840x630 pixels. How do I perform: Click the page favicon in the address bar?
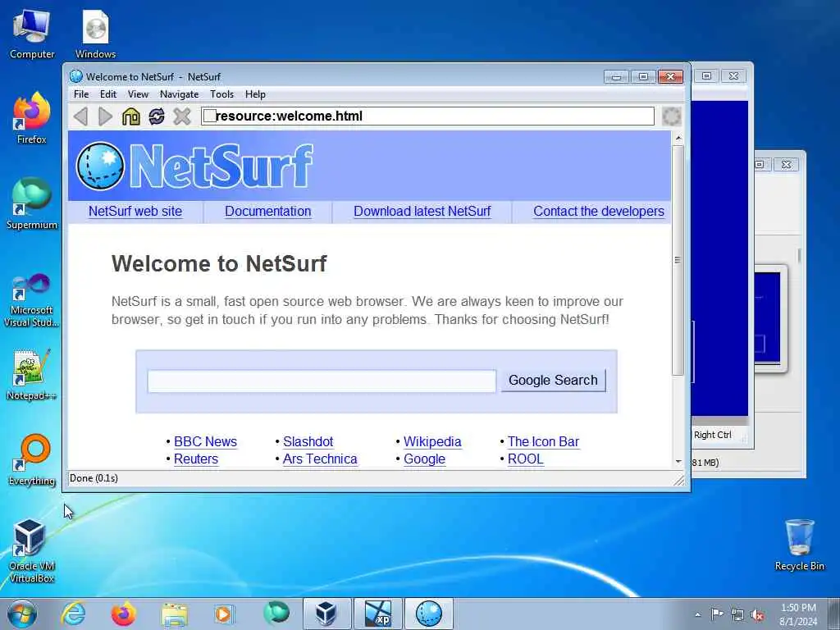(x=210, y=116)
